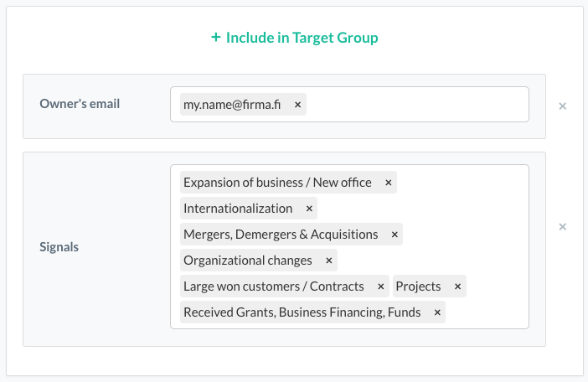Screen dimensions: 588x382
Task: Click the my.name@firma.fi tag text
Action: pyautogui.click(x=231, y=105)
